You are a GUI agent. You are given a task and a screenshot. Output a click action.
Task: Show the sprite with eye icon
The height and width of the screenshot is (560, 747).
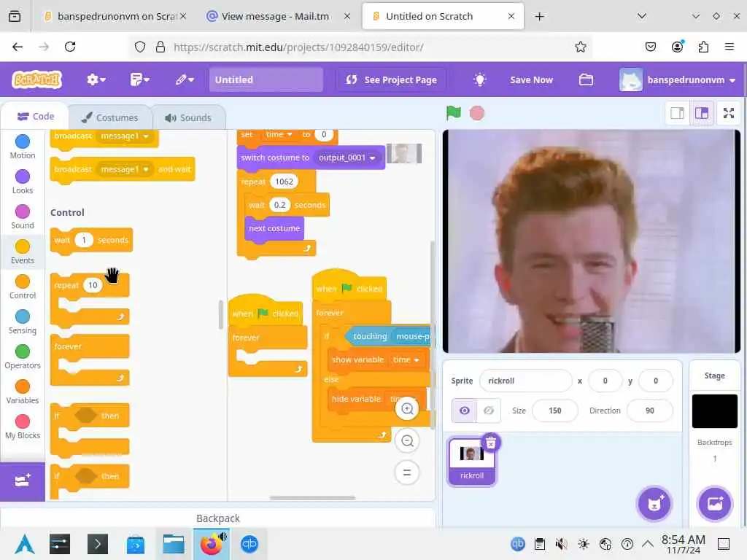point(465,411)
